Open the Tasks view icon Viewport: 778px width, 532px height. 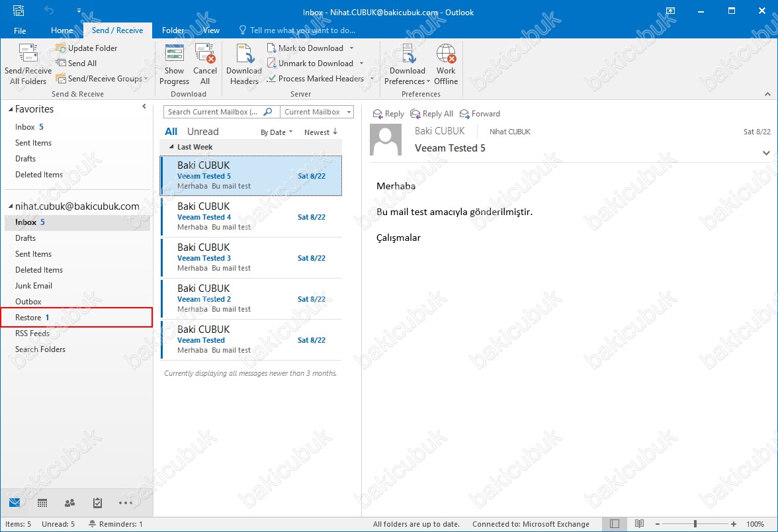pyautogui.click(x=98, y=503)
